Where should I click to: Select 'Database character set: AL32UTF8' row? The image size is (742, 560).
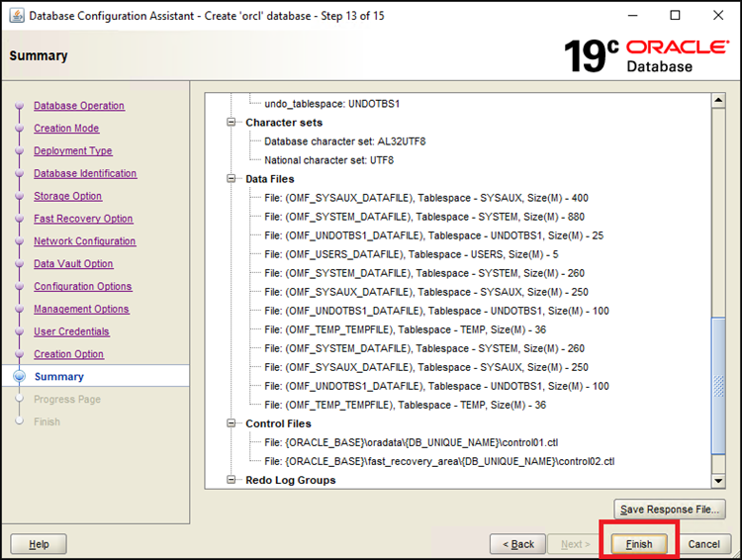point(345,141)
